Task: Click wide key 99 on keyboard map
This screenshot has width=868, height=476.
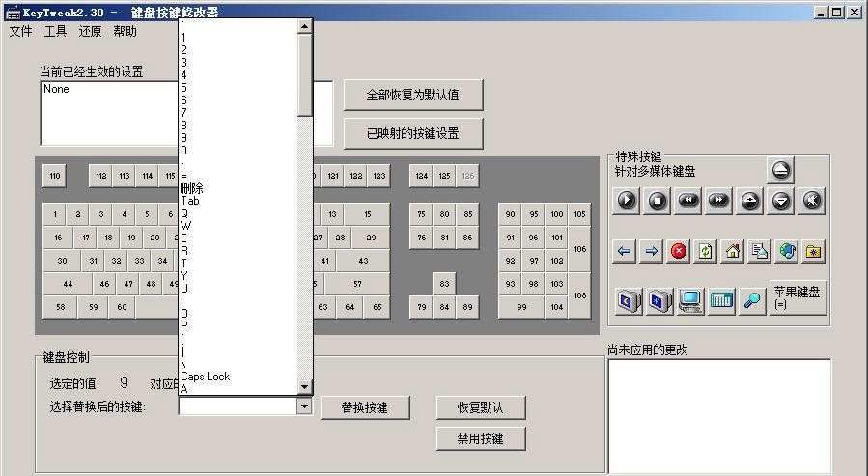Action: click(521, 307)
